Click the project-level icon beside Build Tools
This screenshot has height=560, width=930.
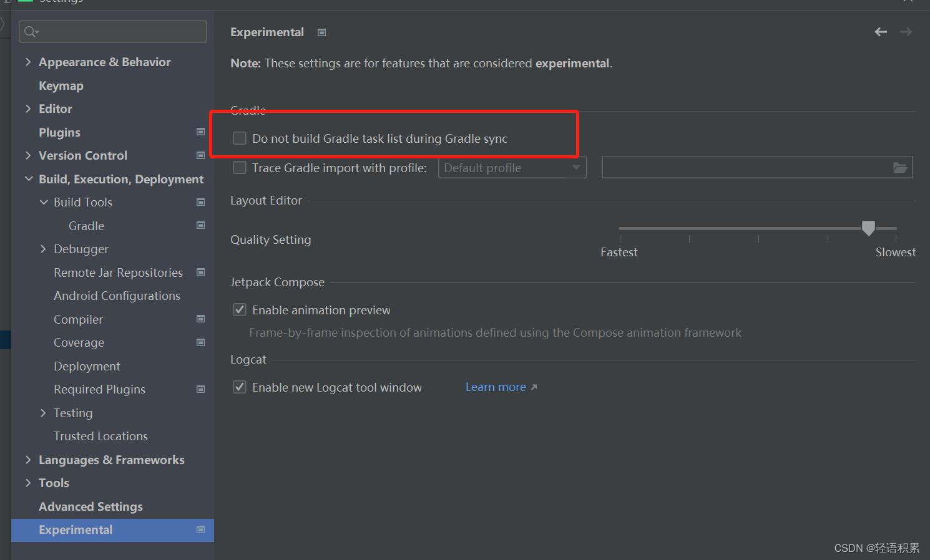tap(201, 202)
